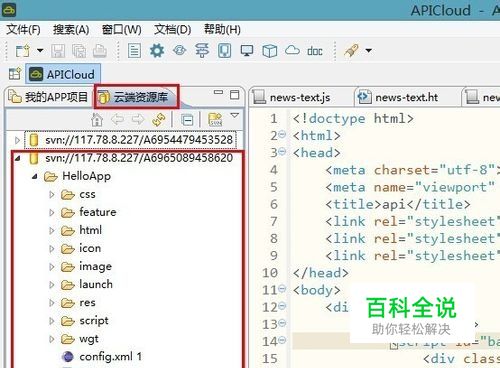Switch to the news-text.js editor tab
Viewport: 500px width, 368px height.
(292, 97)
